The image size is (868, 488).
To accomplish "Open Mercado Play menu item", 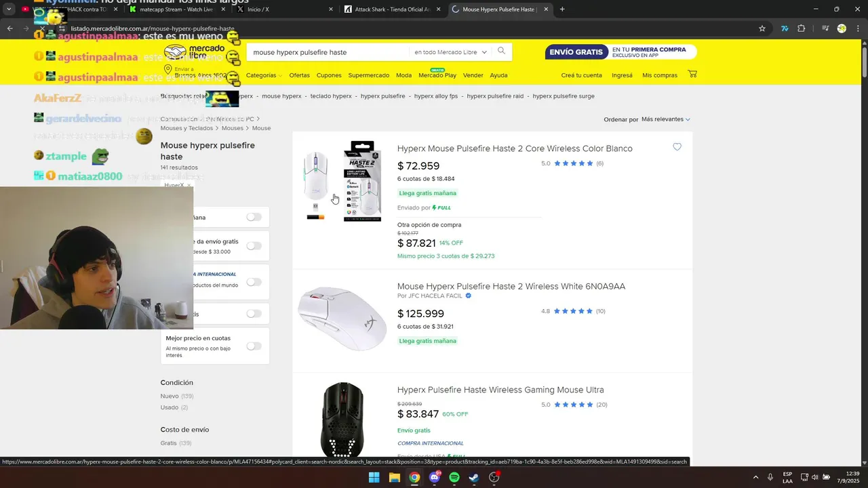I will (437, 75).
